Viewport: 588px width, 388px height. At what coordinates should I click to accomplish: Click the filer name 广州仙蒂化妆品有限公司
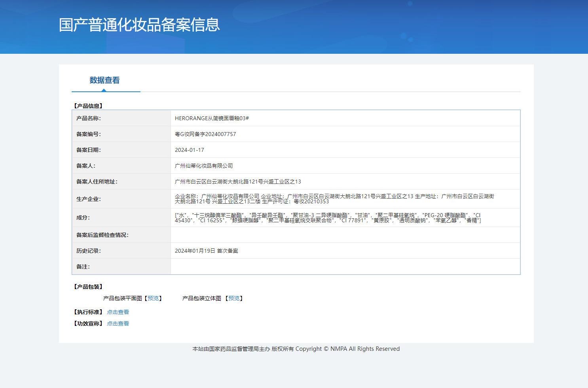204,166
